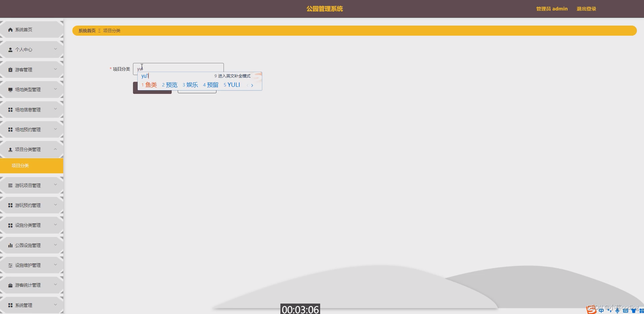Open the Sogou soft keyboard icon

[x=625, y=310]
